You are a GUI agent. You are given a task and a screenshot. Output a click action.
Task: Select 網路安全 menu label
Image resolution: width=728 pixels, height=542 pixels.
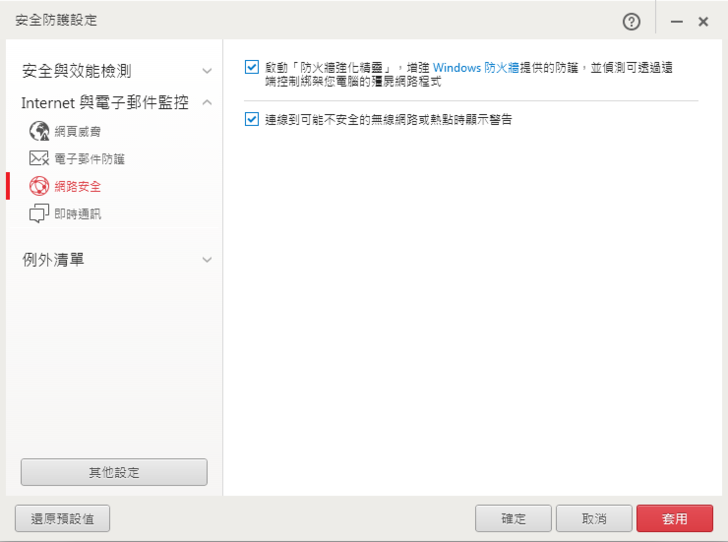78,187
